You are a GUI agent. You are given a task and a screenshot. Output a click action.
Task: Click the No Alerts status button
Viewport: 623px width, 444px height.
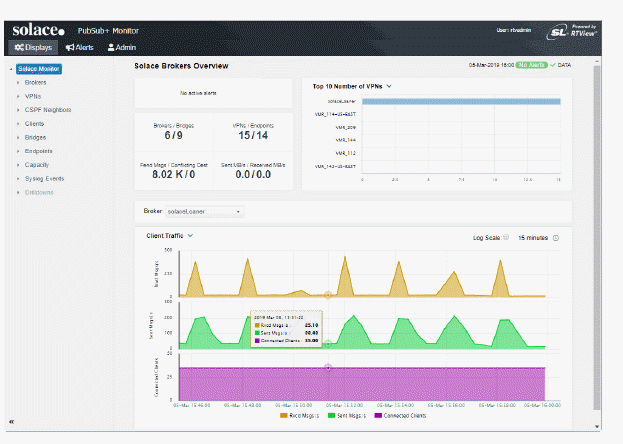[x=530, y=65]
